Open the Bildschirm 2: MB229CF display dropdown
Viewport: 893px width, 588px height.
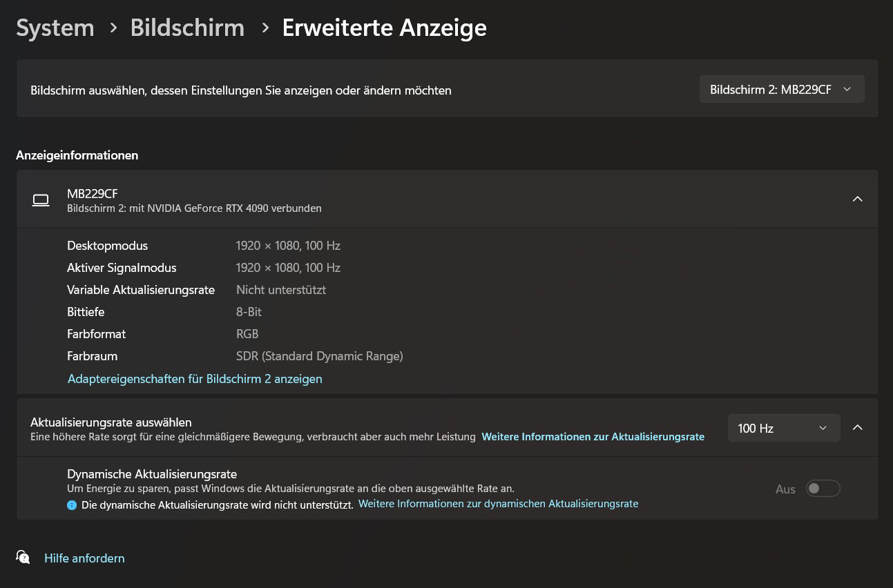pyautogui.click(x=781, y=90)
